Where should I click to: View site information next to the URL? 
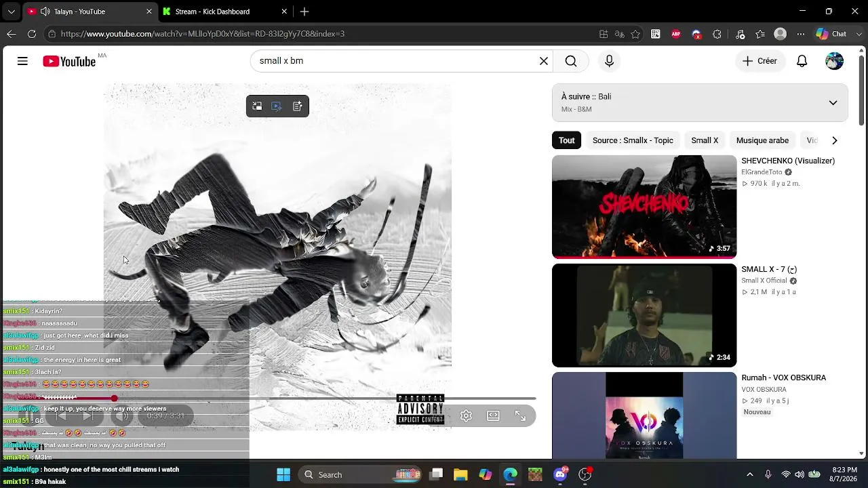(x=52, y=34)
